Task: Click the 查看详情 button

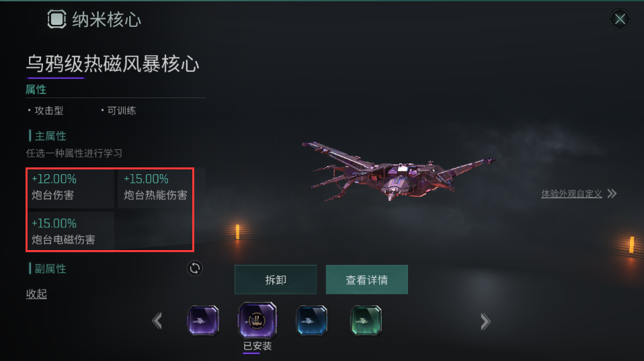Action: (x=367, y=280)
